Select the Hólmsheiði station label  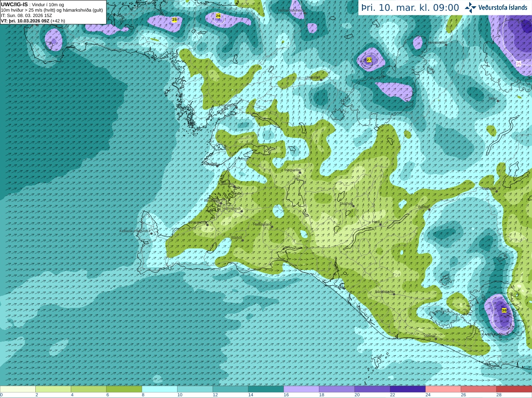232,209
